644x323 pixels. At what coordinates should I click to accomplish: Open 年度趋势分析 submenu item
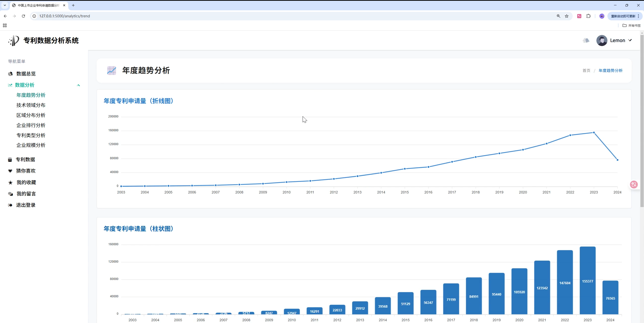(x=31, y=95)
